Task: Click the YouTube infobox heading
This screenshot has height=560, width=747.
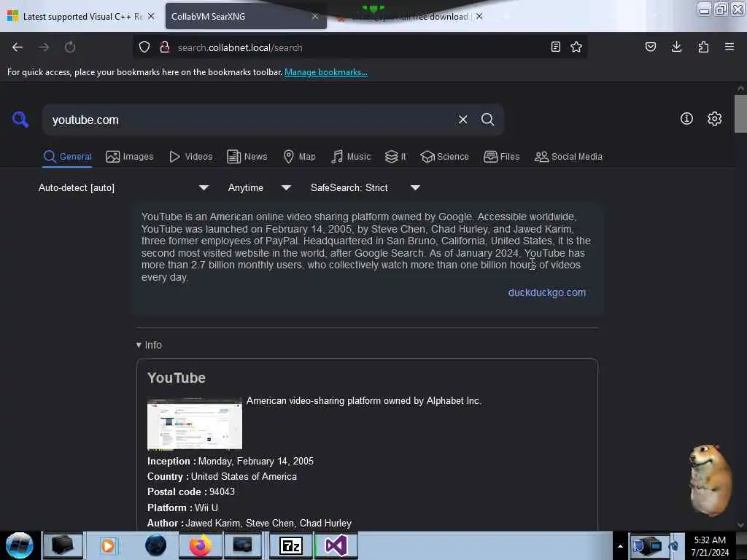Action: (177, 378)
